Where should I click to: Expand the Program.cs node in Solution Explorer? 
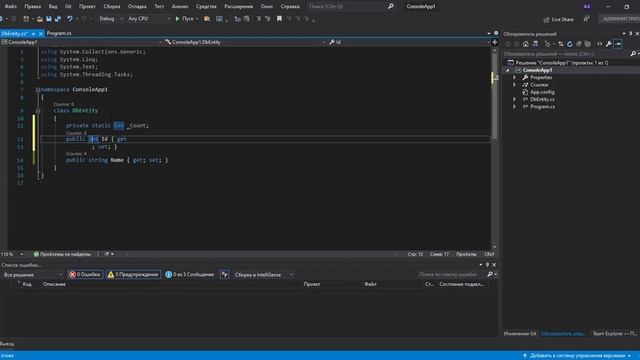pos(514,107)
